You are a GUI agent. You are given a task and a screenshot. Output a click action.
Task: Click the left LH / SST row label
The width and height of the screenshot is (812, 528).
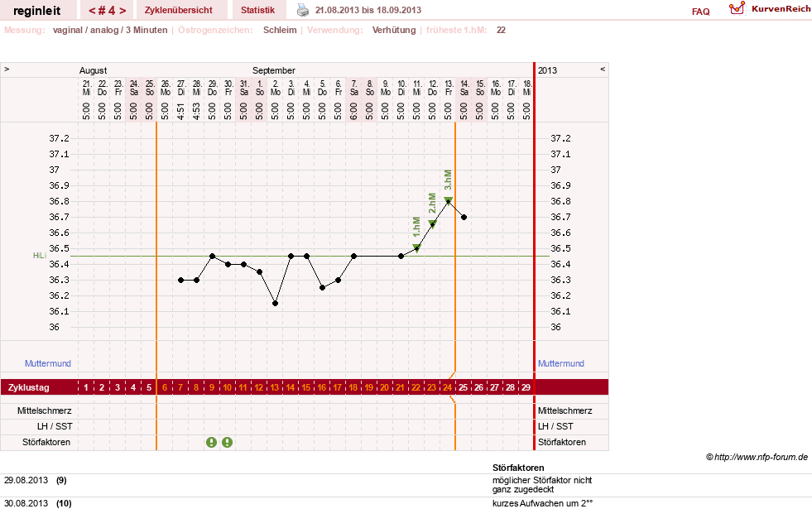click(x=55, y=426)
